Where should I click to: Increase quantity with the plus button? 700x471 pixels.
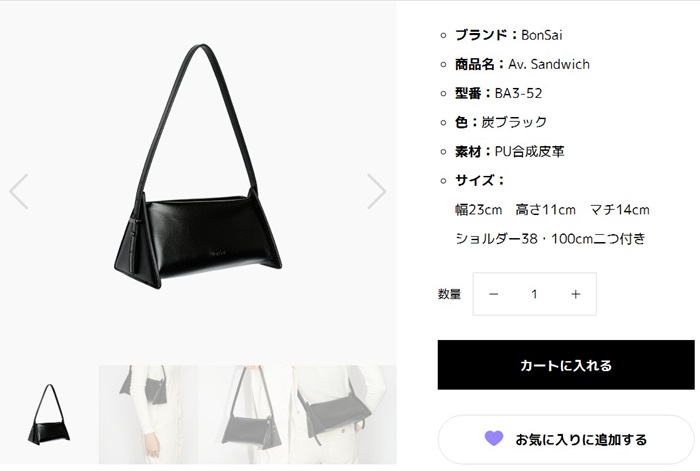click(575, 294)
